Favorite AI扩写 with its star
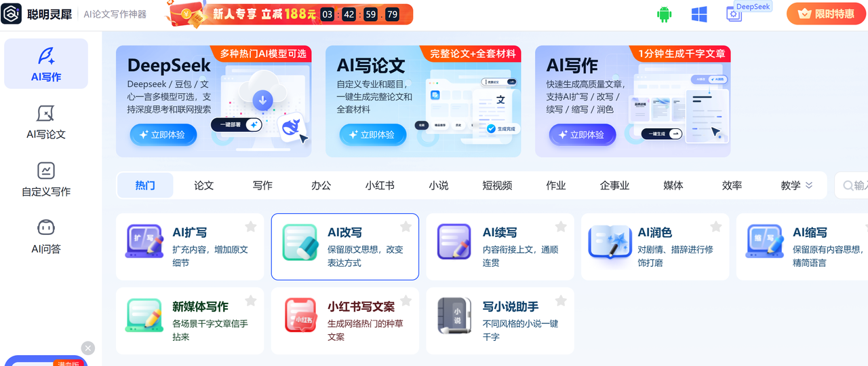 [x=250, y=227]
